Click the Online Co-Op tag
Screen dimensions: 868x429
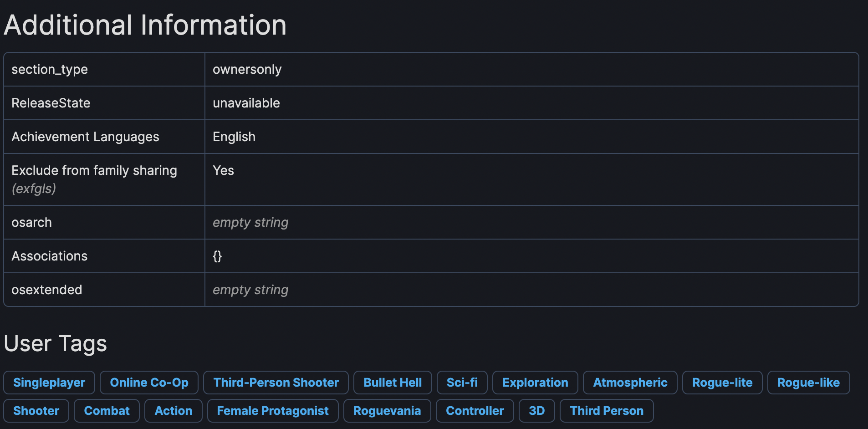(149, 383)
